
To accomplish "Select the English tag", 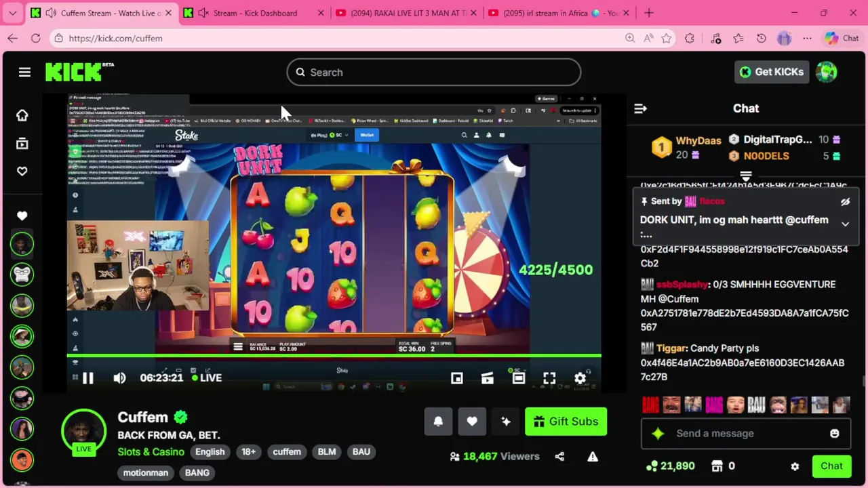I will (210, 452).
